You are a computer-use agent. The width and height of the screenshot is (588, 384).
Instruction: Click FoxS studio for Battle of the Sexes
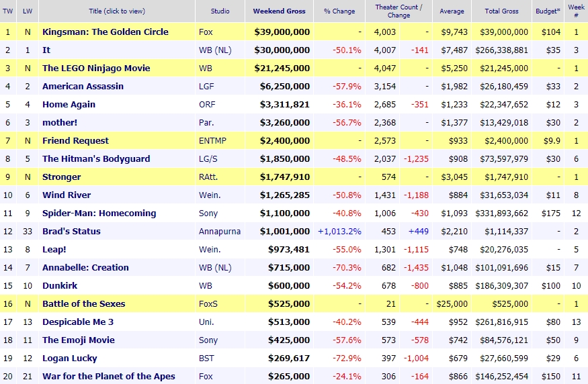pyautogui.click(x=208, y=304)
